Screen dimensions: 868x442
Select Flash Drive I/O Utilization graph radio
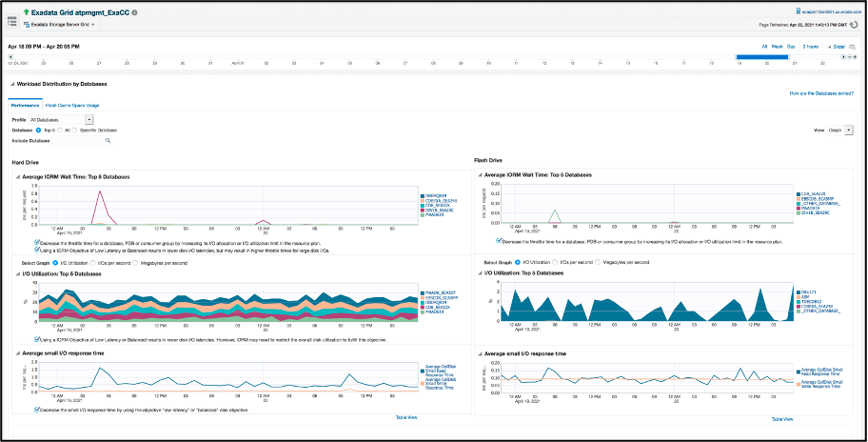pos(518,262)
